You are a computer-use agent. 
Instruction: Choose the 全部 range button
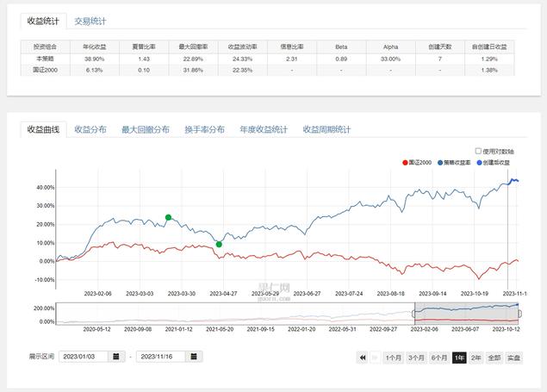click(x=494, y=357)
